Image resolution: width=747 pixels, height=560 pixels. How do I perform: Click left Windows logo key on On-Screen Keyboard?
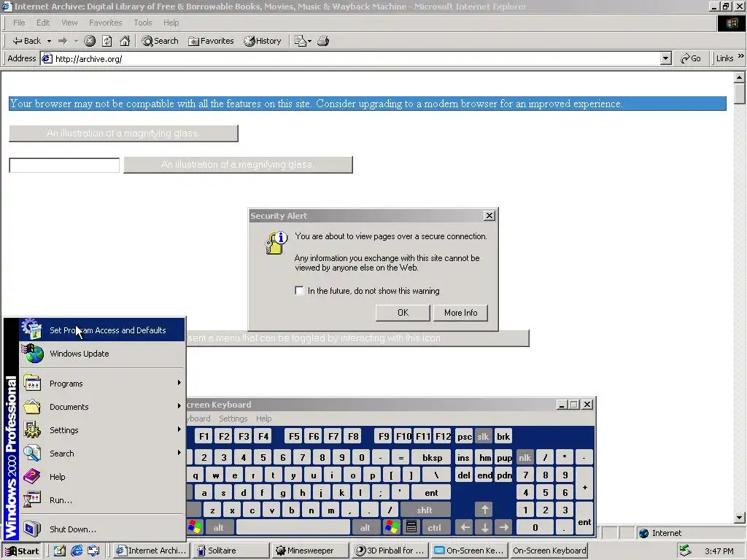click(195, 527)
